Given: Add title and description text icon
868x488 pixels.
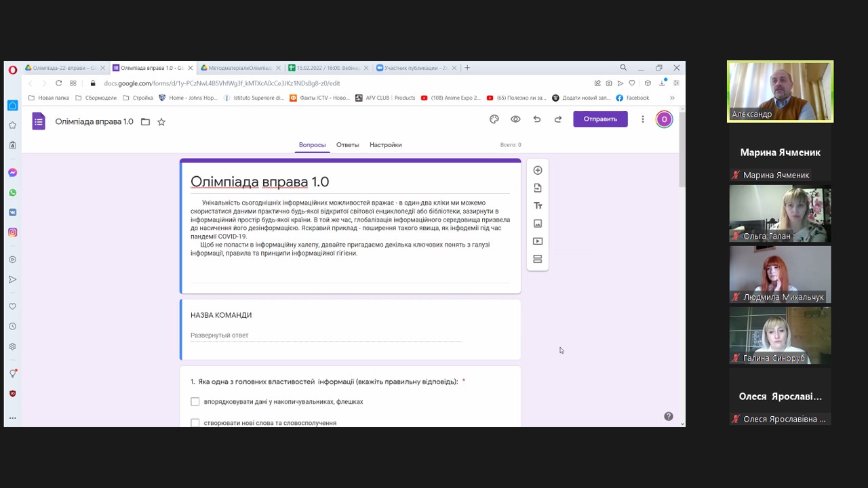Looking at the screenshot, I should coord(538,205).
